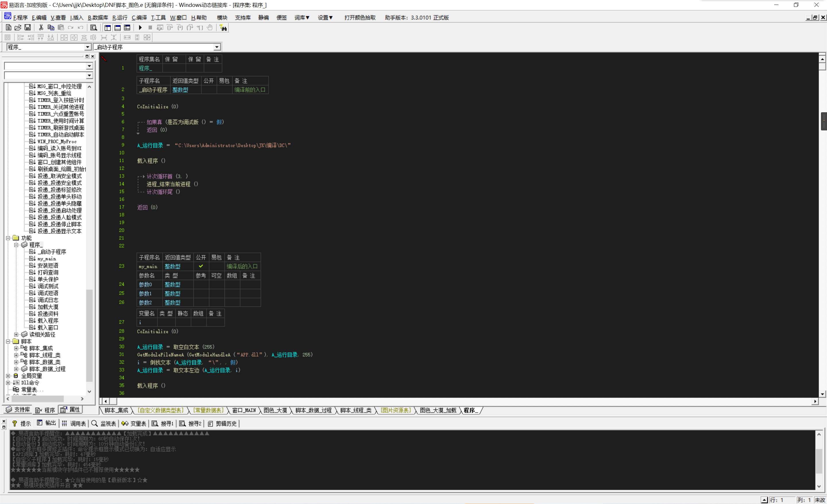Switch to the 脚本_线程_类 editor tab
Image resolution: width=827 pixels, height=504 pixels.
click(356, 410)
